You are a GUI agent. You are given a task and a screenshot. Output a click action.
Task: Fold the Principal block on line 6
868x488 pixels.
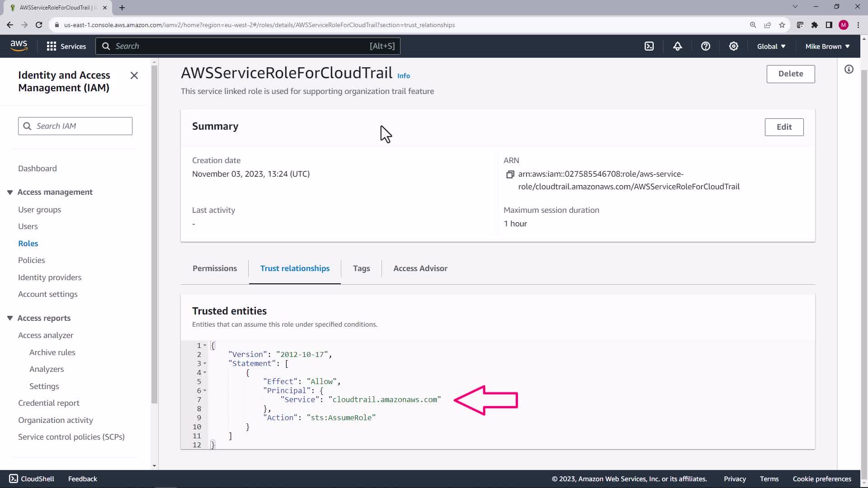205,390
